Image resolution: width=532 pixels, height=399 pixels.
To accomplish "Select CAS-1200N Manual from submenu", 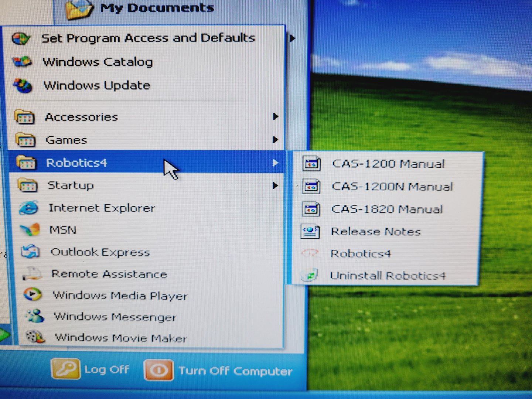I will point(392,187).
